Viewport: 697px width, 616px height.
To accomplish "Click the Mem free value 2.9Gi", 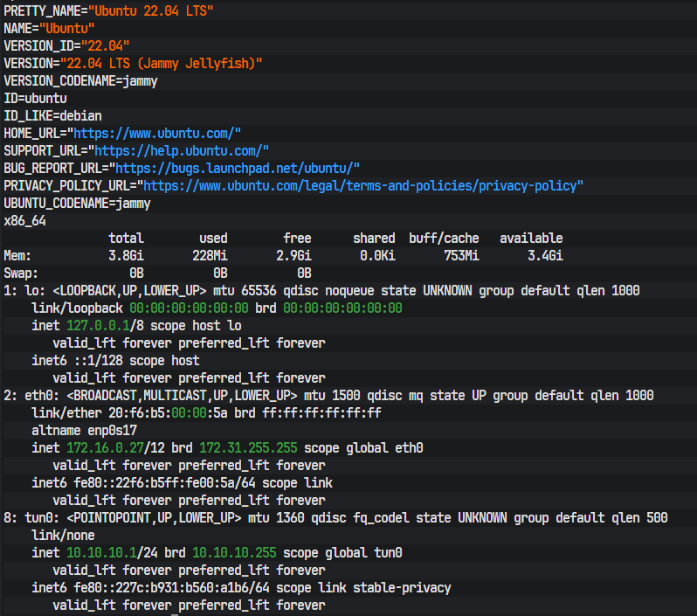I will (293, 256).
